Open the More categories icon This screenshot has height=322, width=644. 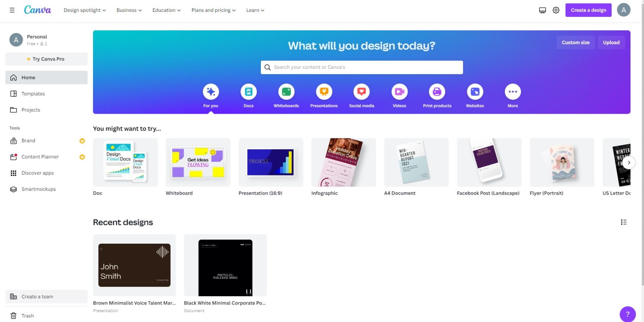coord(512,91)
